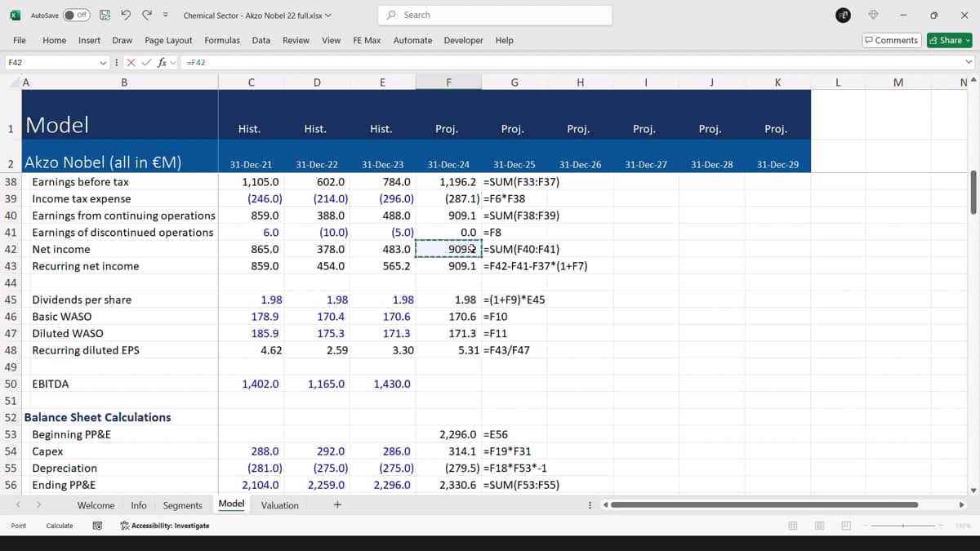
Task: Open the Help ribbon tab
Action: coord(505,40)
